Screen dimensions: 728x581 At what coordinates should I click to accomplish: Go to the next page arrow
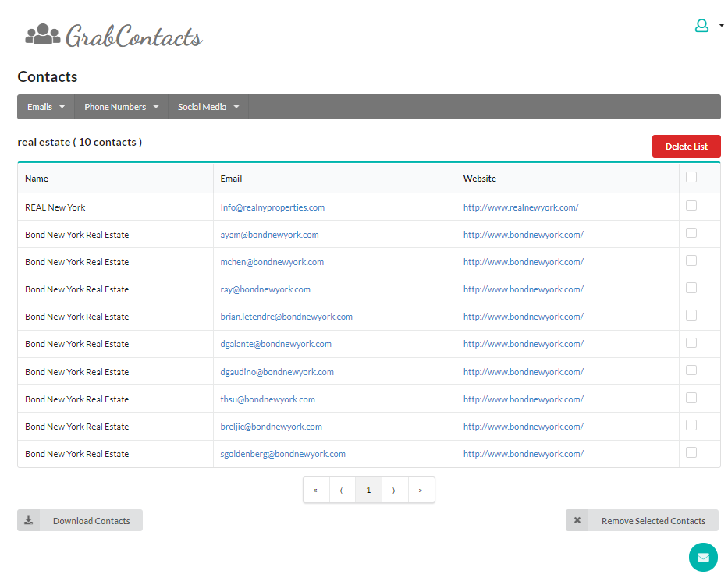(394, 491)
